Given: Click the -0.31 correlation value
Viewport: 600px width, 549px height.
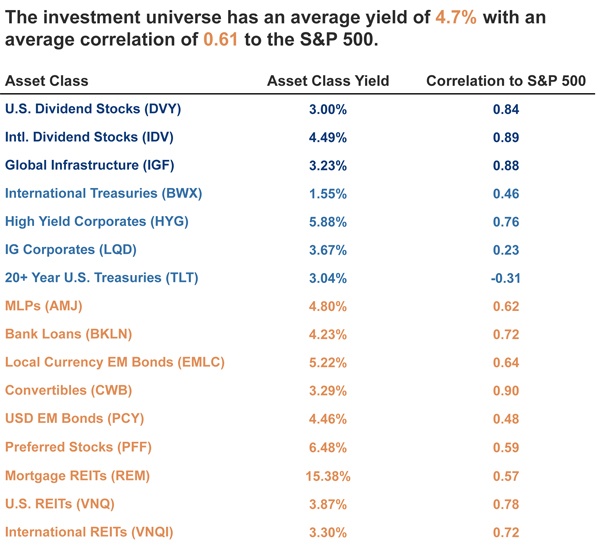Looking at the screenshot, I should tap(505, 277).
